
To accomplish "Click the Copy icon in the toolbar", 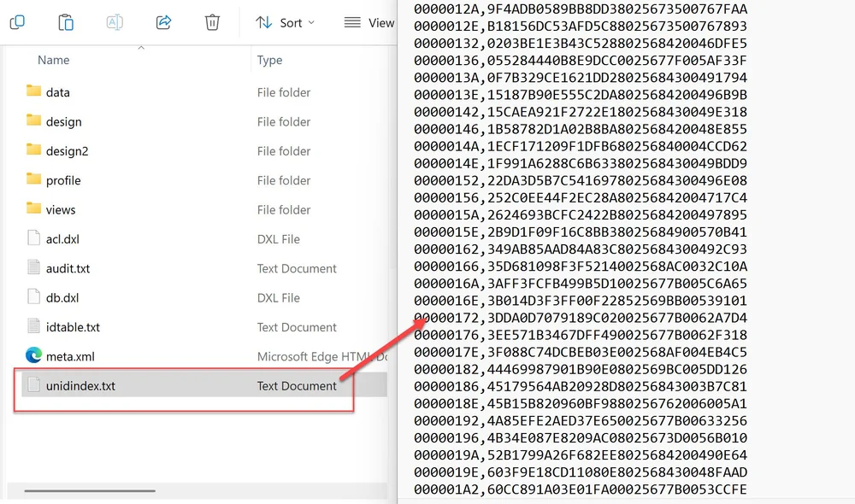I will point(17,22).
